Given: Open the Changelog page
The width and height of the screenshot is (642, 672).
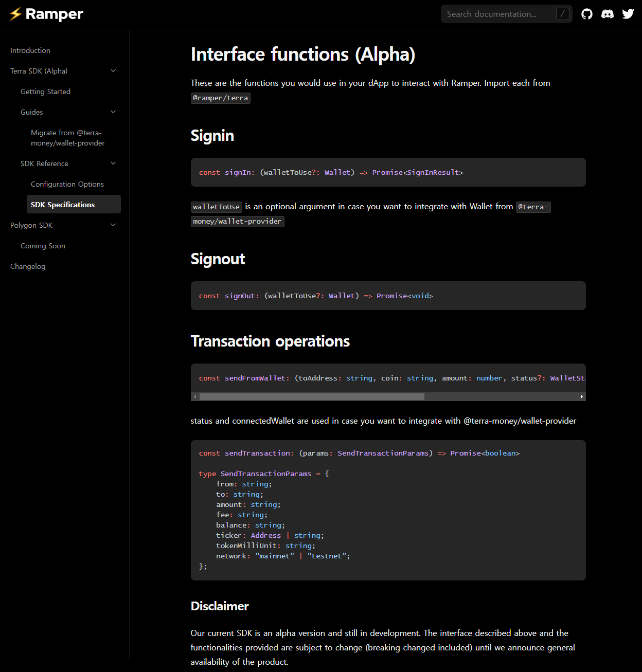Looking at the screenshot, I should click(x=28, y=266).
